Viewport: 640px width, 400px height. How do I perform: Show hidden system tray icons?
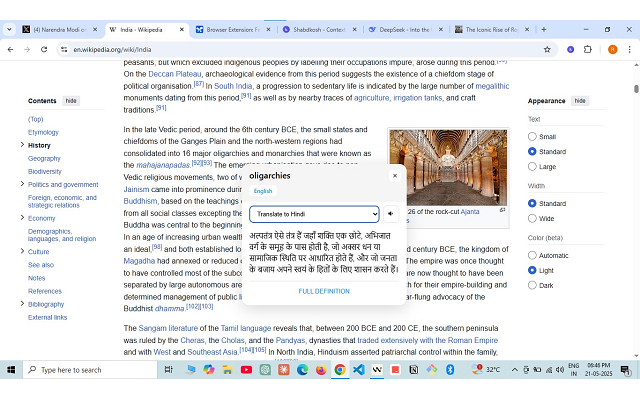515,370
